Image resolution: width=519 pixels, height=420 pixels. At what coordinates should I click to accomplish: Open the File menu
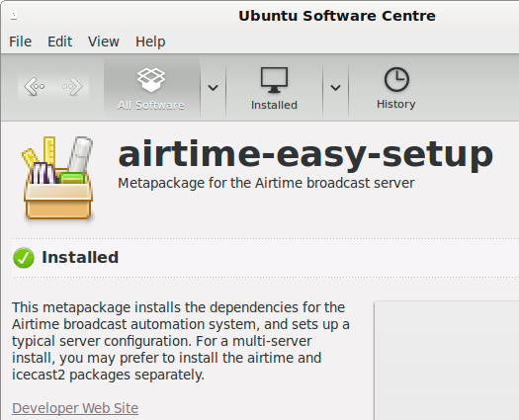20,42
